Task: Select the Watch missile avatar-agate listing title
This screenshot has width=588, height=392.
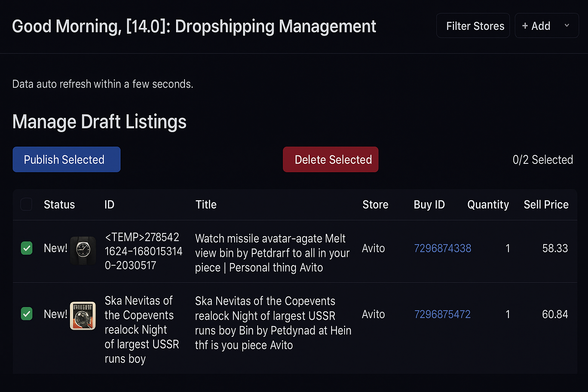Action: [x=272, y=253]
